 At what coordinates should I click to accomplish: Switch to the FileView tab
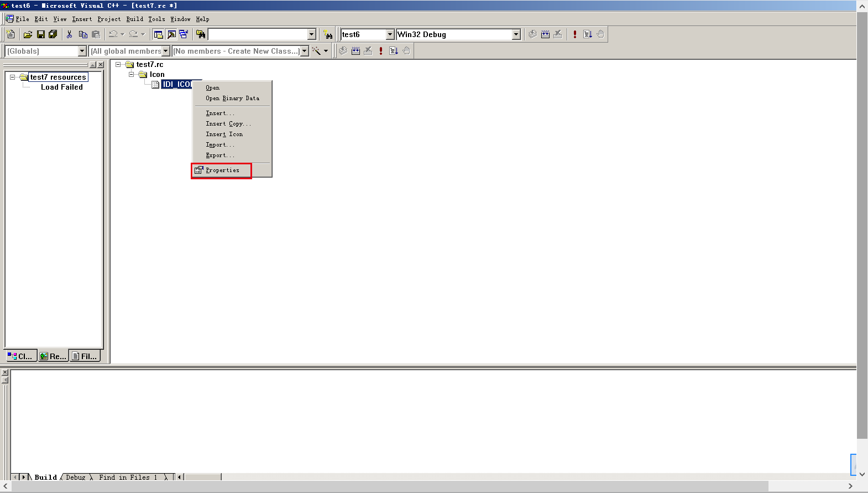pos(85,356)
